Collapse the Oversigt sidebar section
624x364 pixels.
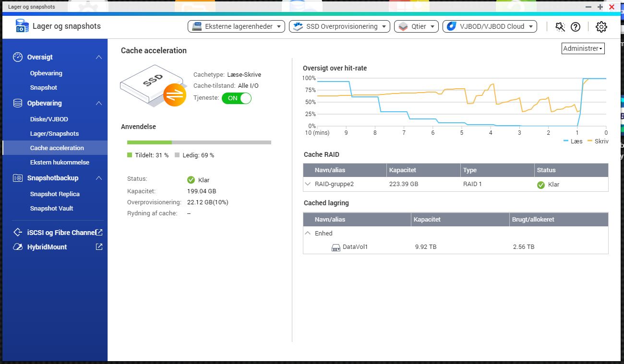pyautogui.click(x=98, y=57)
